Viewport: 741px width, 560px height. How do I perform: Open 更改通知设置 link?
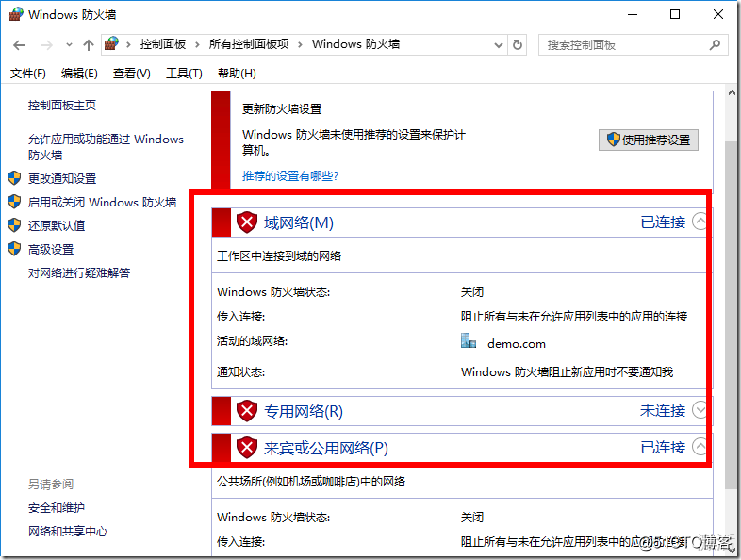coord(62,178)
